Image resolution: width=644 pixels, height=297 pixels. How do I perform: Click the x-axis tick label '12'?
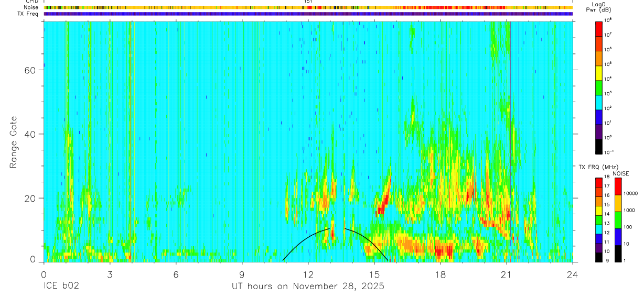click(x=308, y=274)
